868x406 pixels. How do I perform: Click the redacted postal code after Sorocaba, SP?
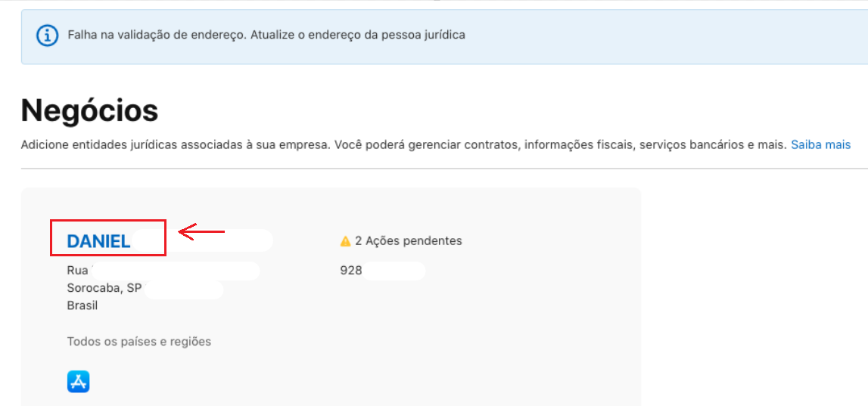(x=185, y=290)
